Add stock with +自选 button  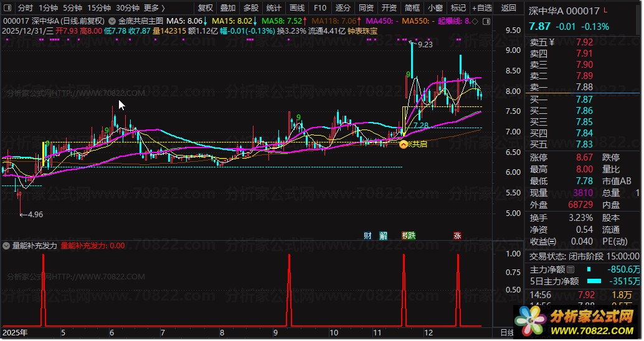click(481, 8)
